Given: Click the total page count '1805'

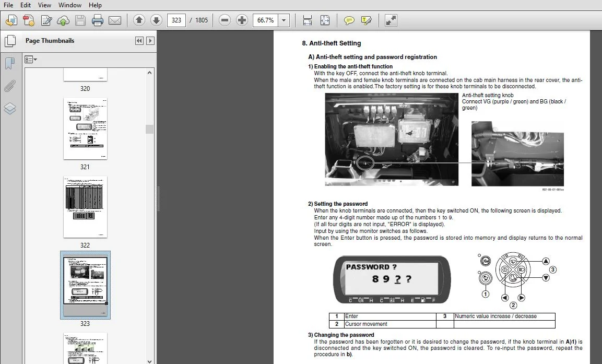Looking at the screenshot, I should click(x=202, y=20).
